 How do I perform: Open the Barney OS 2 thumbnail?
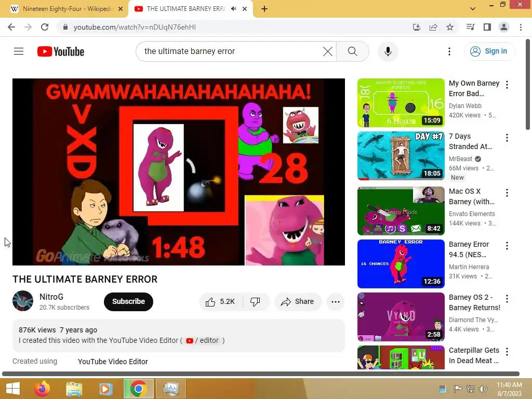pyautogui.click(x=401, y=316)
